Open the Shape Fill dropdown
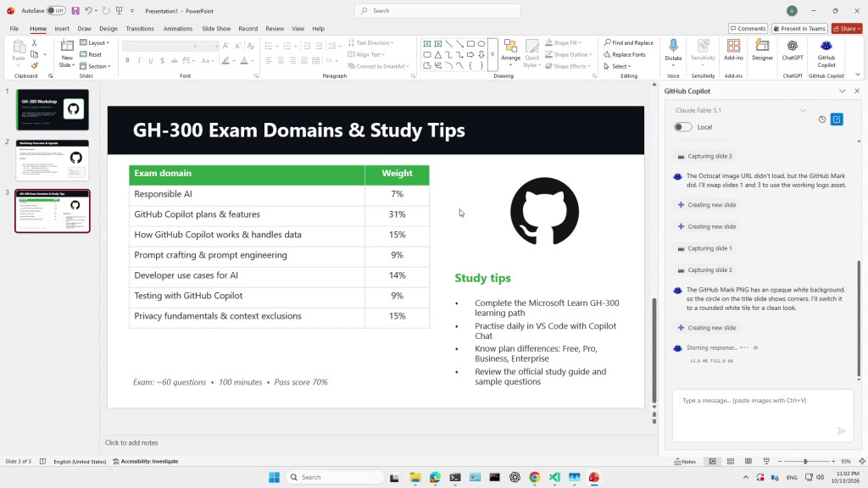Image resolution: width=868 pixels, height=488 pixels. click(x=564, y=42)
